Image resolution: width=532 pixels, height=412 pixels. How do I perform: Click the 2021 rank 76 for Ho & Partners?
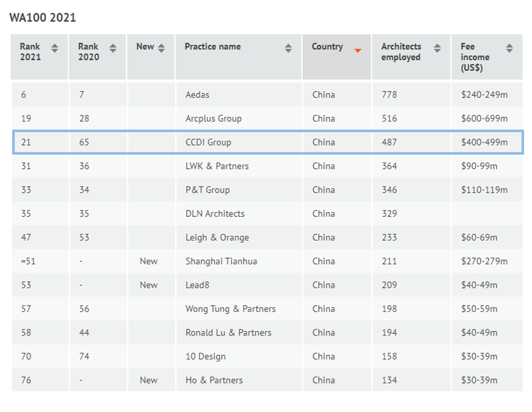[x=26, y=380]
